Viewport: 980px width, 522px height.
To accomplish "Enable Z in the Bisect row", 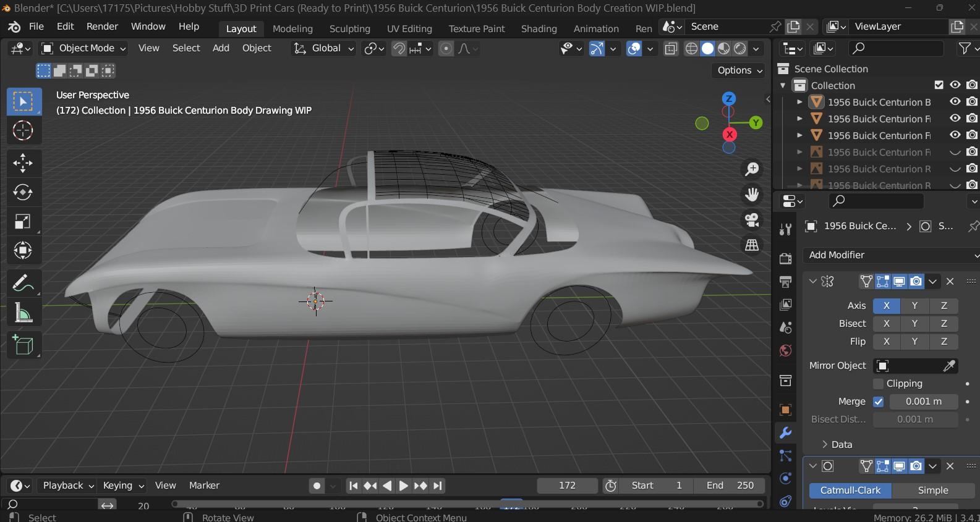I will (x=944, y=324).
